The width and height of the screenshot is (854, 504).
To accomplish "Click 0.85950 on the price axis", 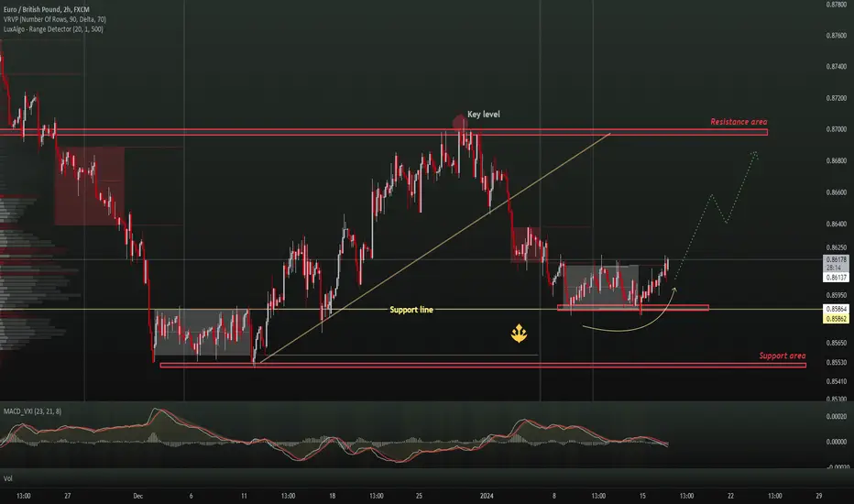I will (836, 295).
